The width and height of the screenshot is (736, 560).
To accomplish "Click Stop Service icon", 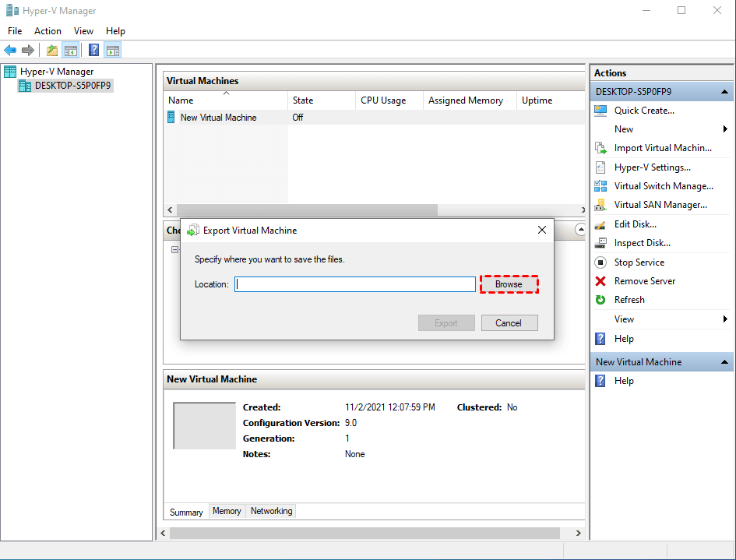I will coord(600,262).
